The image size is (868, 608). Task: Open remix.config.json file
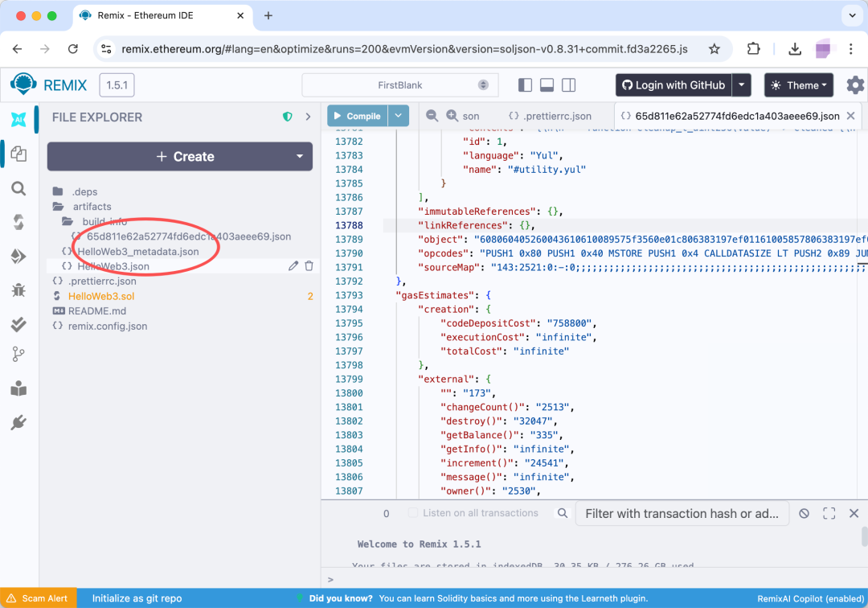pyautogui.click(x=108, y=326)
